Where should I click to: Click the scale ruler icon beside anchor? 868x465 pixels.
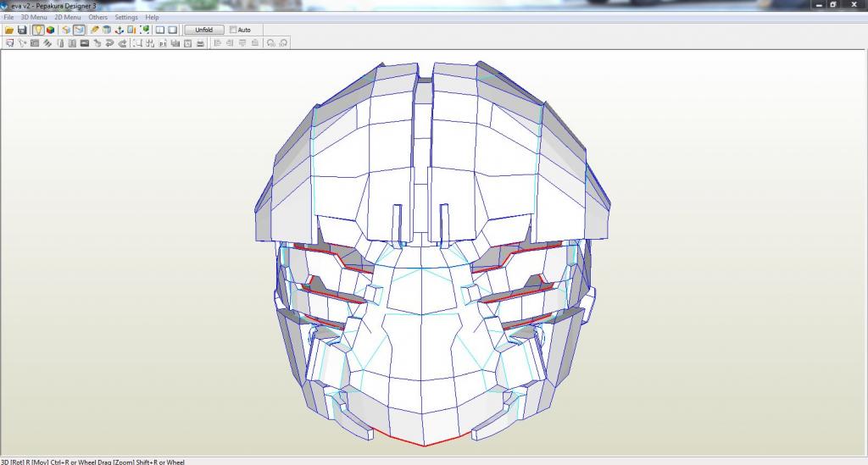click(131, 30)
